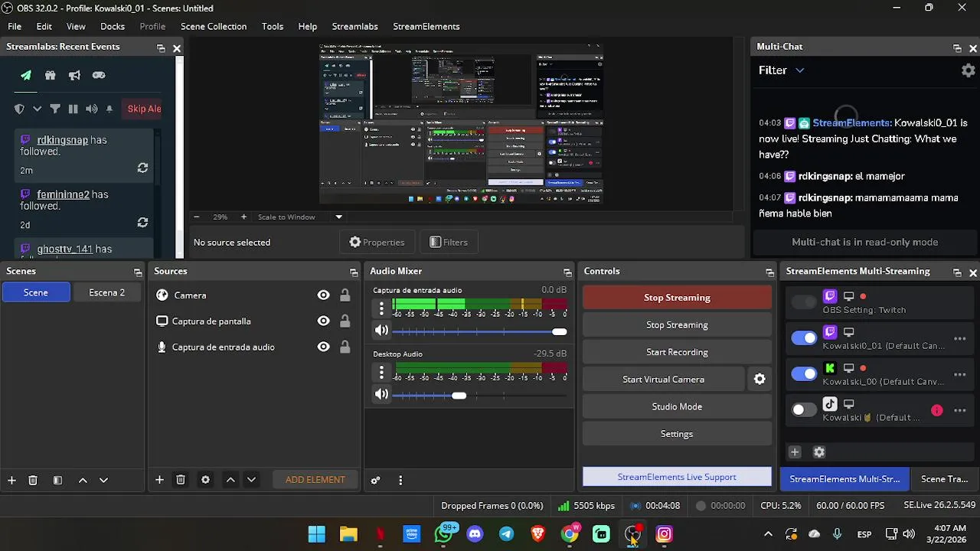Open the Scale to Window dropdown
The image size is (980, 551).
[338, 217]
